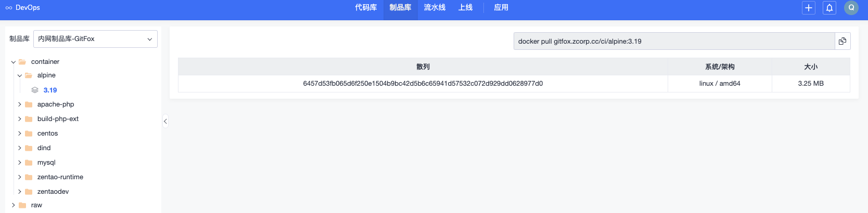Click the hash value starting 6457d53fb

423,84
